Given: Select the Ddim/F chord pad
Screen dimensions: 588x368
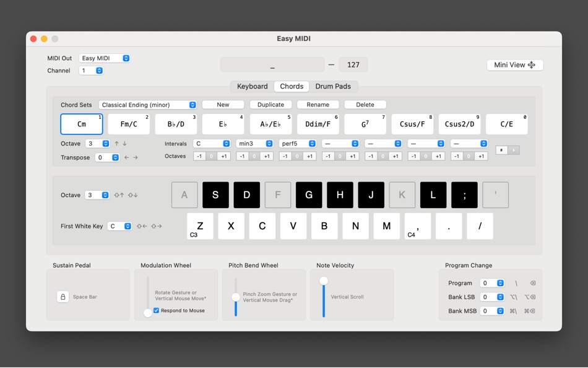Looking at the screenshot, I should tap(318, 124).
